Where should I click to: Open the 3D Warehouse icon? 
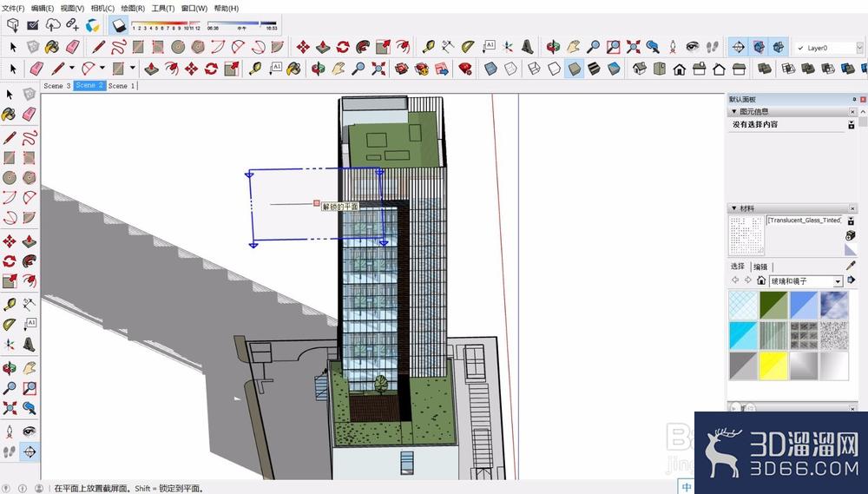401,69
